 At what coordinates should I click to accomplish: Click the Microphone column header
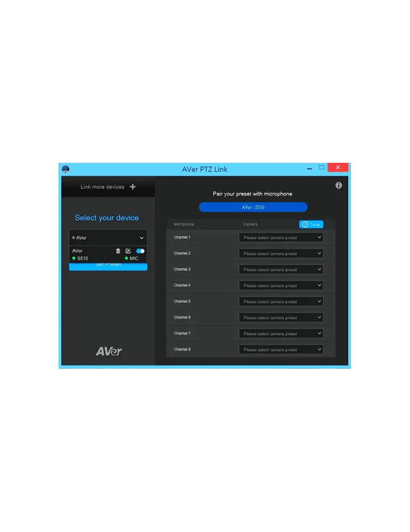(x=184, y=224)
